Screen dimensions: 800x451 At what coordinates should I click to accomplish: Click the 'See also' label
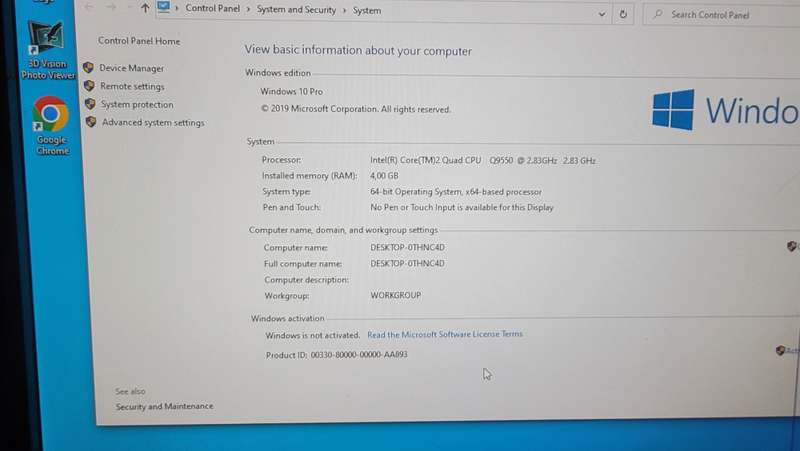[x=130, y=391]
